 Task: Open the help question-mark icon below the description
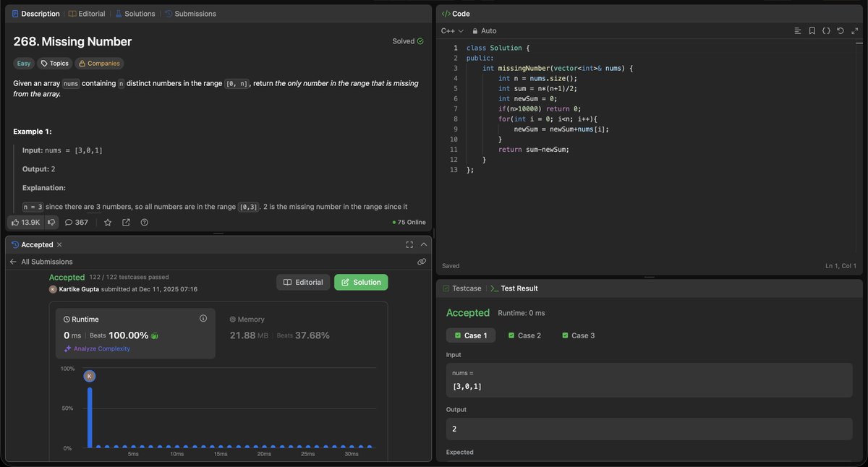(144, 222)
